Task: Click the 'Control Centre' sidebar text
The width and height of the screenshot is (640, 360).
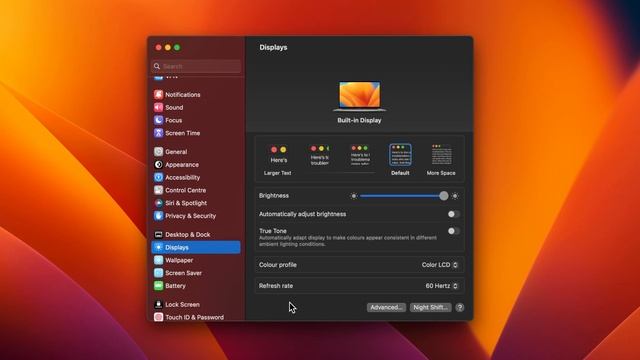Action: 186,190
